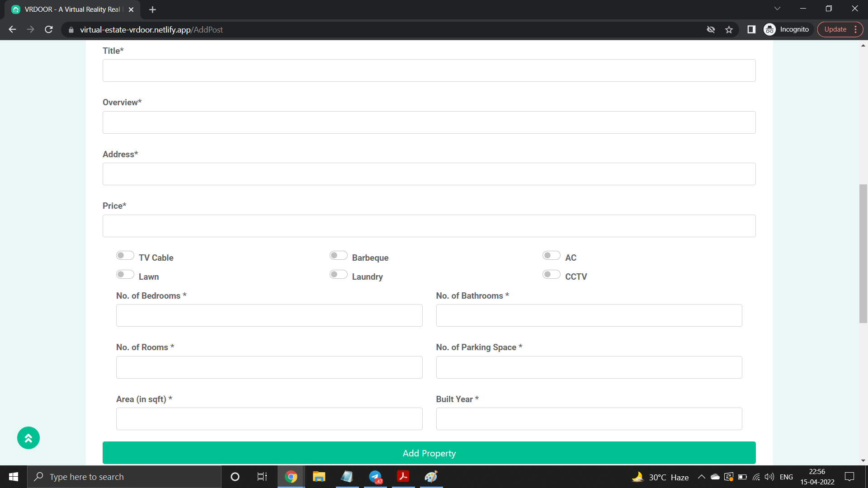Turn on the Barbeque switch
The width and height of the screenshot is (868, 488).
coord(338,256)
